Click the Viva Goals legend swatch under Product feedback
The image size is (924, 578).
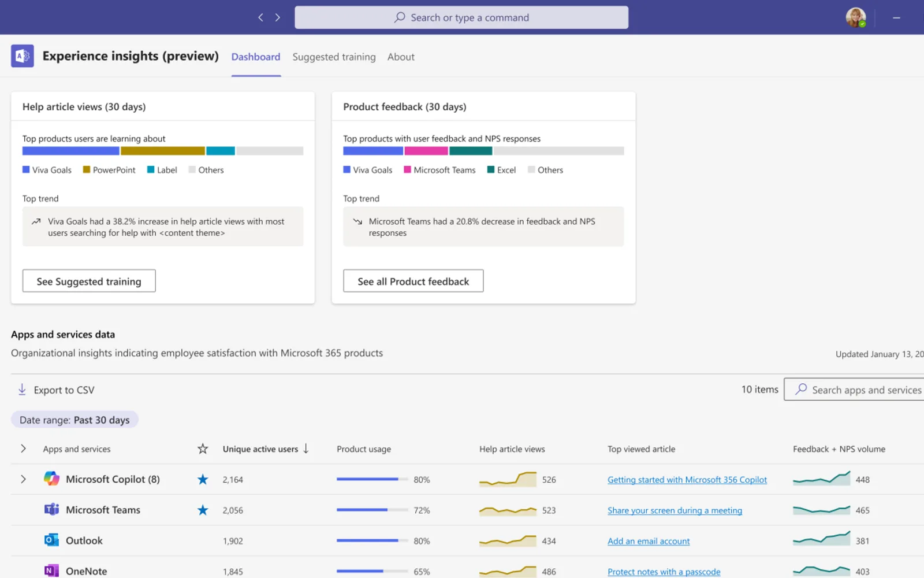[346, 169]
